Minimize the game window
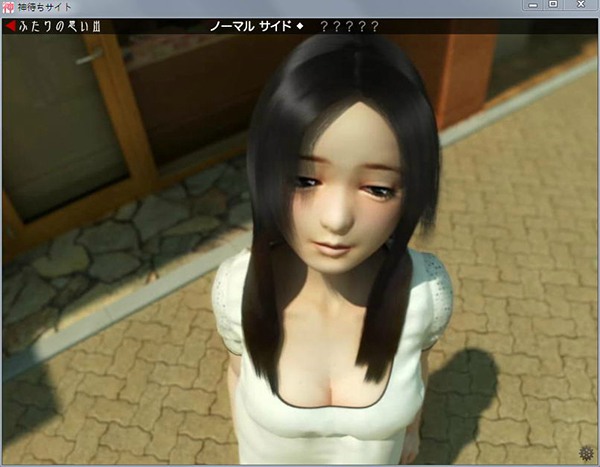The image size is (600, 467). pos(533,5)
